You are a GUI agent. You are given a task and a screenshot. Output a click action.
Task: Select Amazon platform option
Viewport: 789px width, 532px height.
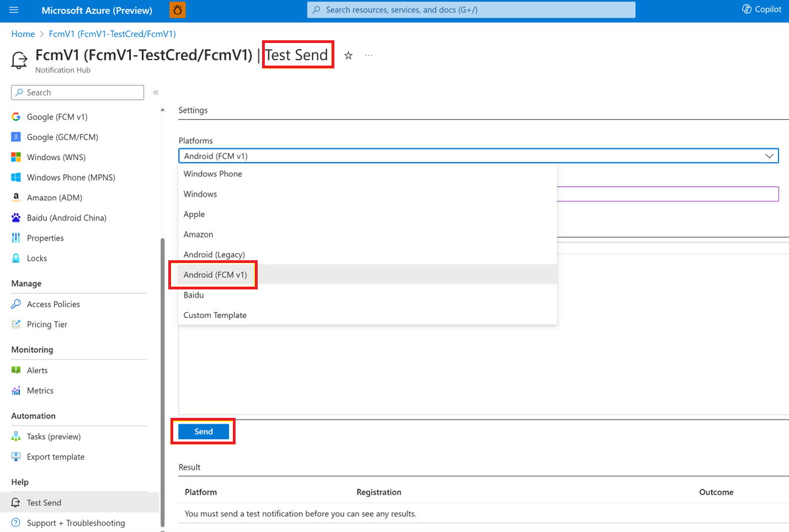(x=367, y=234)
